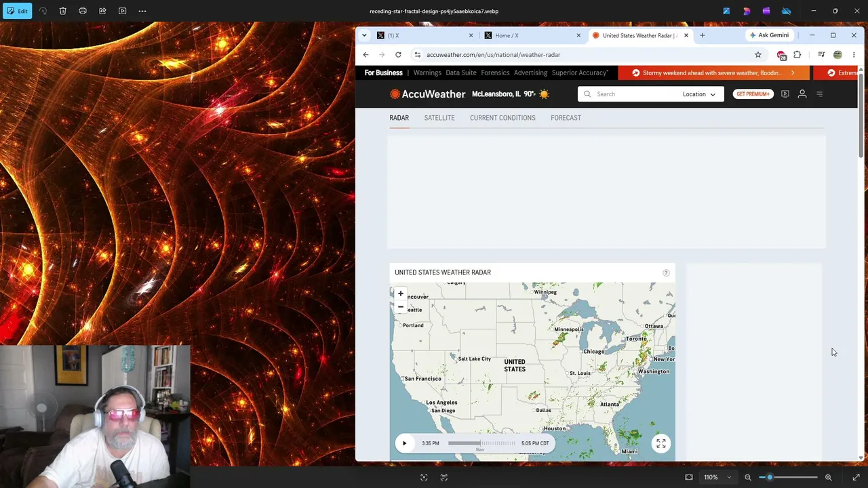Open the red extension icon with badge 28

[x=781, y=55]
